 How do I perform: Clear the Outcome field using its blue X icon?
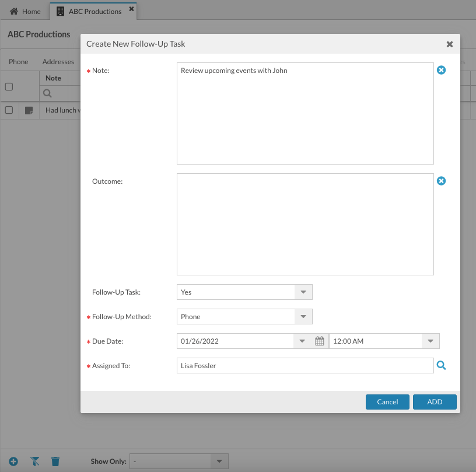point(442,181)
